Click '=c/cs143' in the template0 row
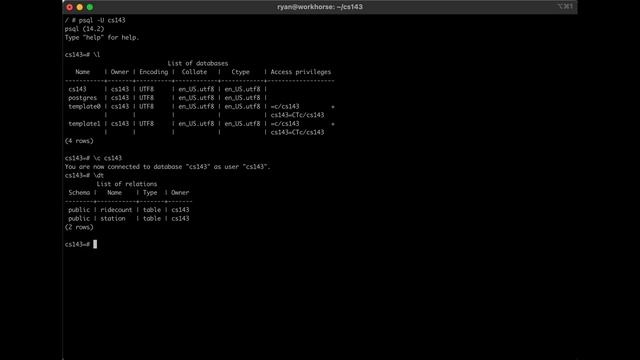 coord(285,106)
